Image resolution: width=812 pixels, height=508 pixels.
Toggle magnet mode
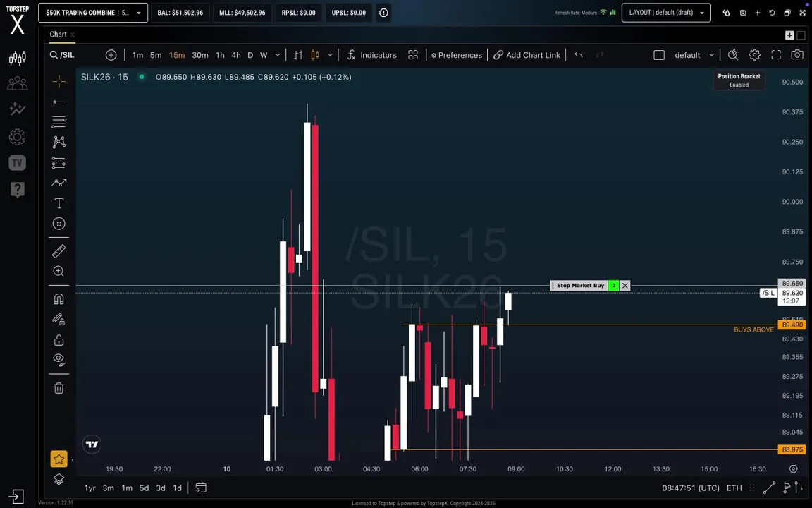point(59,299)
